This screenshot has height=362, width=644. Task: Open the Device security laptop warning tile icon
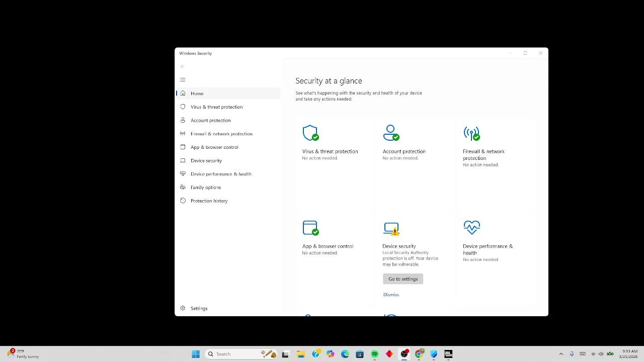(x=391, y=229)
